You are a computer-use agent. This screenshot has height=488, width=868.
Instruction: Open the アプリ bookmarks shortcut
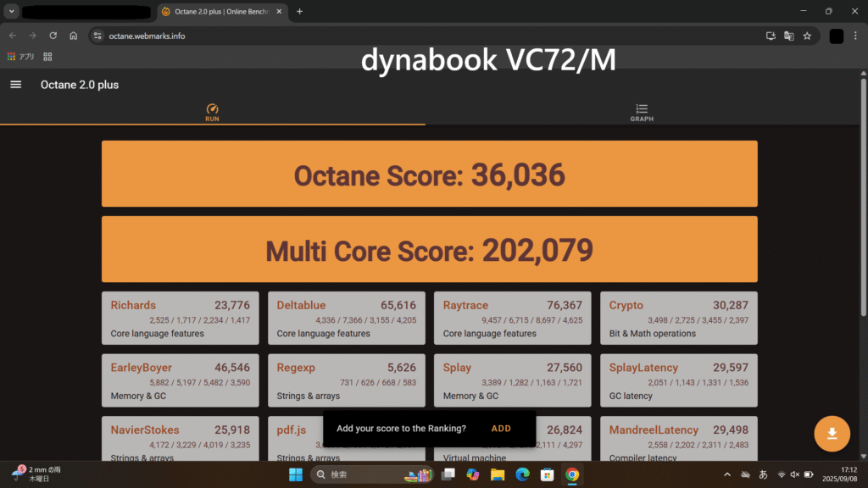click(x=20, y=57)
